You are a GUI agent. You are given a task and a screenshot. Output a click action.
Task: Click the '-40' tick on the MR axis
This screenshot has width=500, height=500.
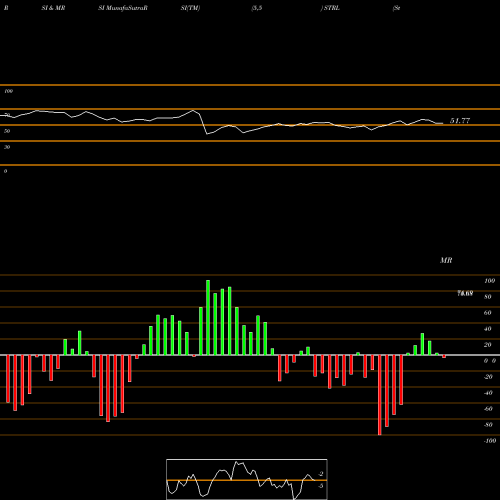(x=488, y=393)
